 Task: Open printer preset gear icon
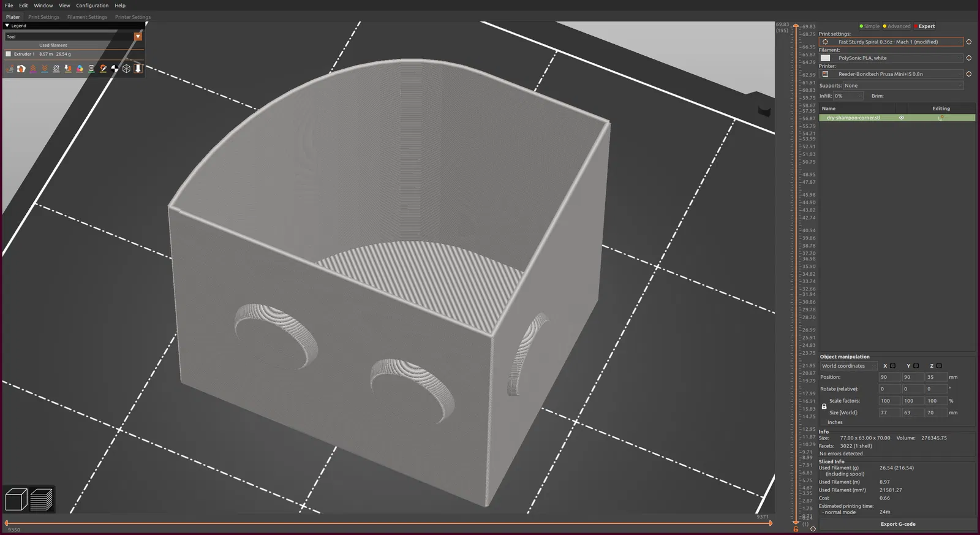point(968,74)
